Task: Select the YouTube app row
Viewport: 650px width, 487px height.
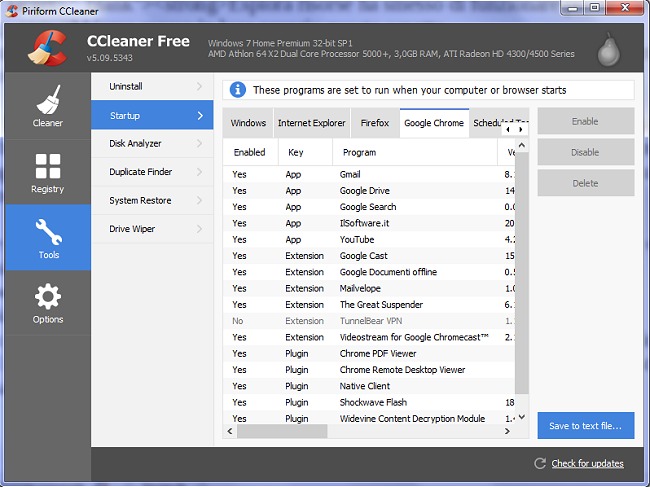Action: click(369, 239)
